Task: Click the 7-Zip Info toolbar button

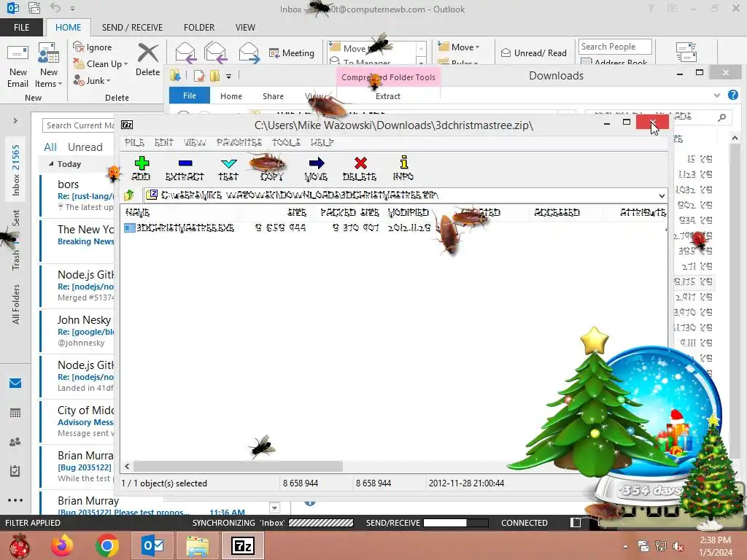Action: pyautogui.click(x=403, y=168)
